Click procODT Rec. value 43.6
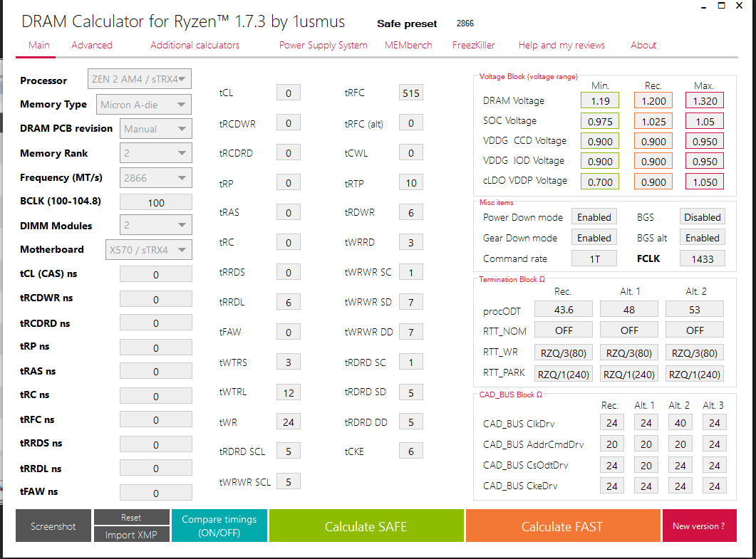Image resolution: width=756 pixels, height=559 pixels. tap(564, 309)
